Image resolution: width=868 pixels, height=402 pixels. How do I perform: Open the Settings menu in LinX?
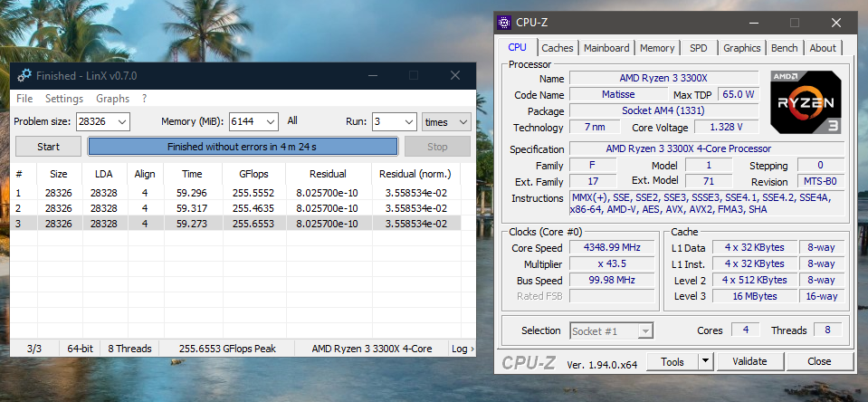tap(64, 99)
